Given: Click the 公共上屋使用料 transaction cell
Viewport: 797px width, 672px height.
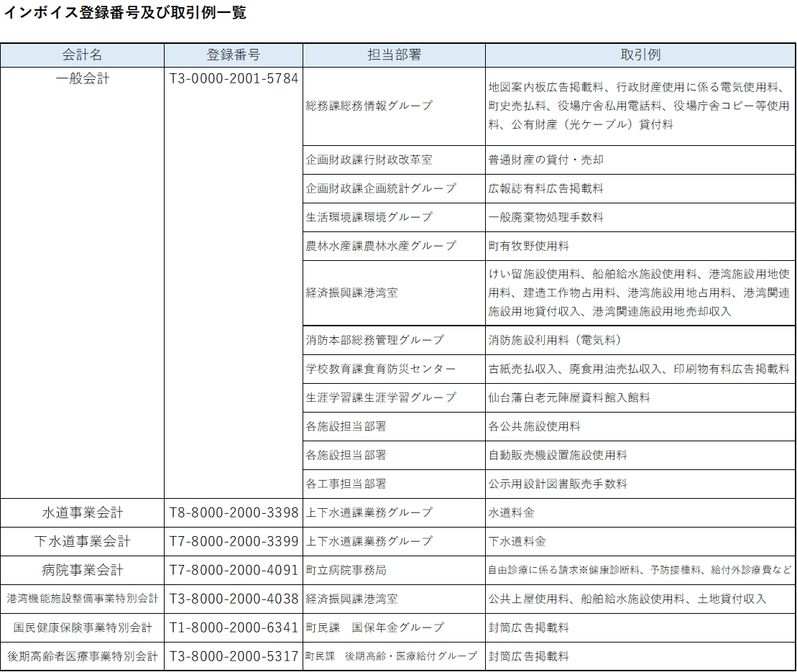Looking at the screenshot, I should [x=640, y=599].
